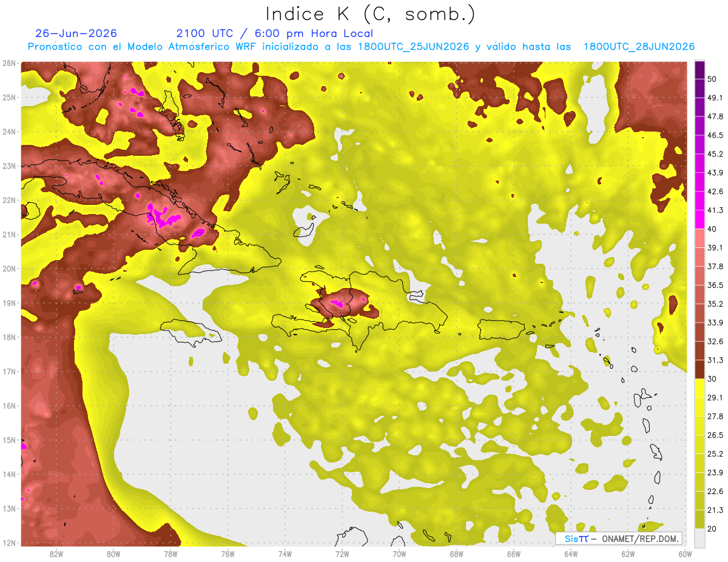Click the longitude axis label "80W"
728x562 pixels.
113,554
